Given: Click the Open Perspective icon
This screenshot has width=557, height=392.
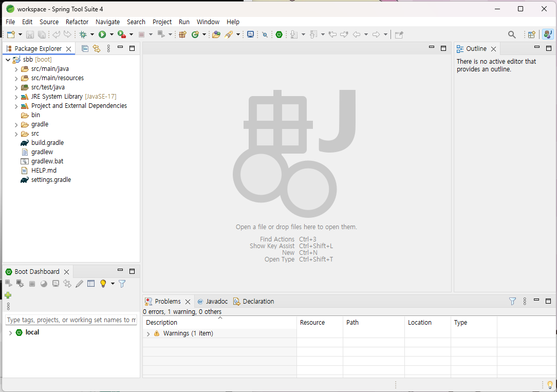Looking at the screenshot, I should coord(532,34).
